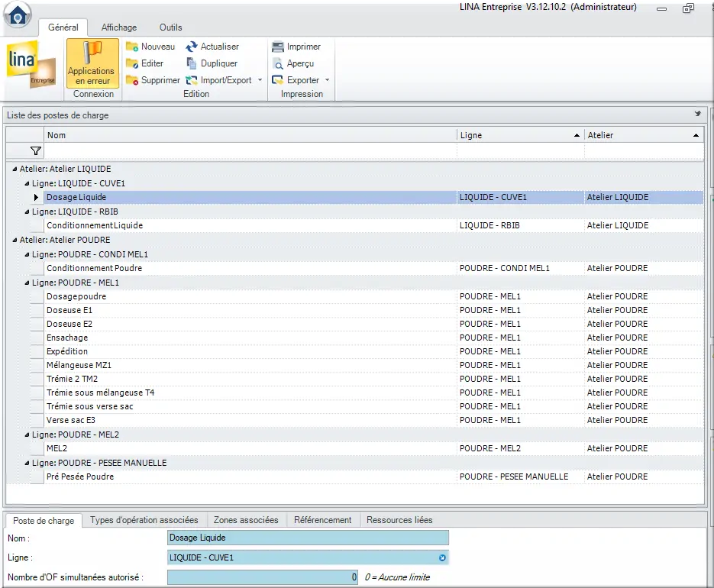This screenshot has height=588, width=714.
Task: Open the Général ribbon tab
Action: (x=63, y=27)
